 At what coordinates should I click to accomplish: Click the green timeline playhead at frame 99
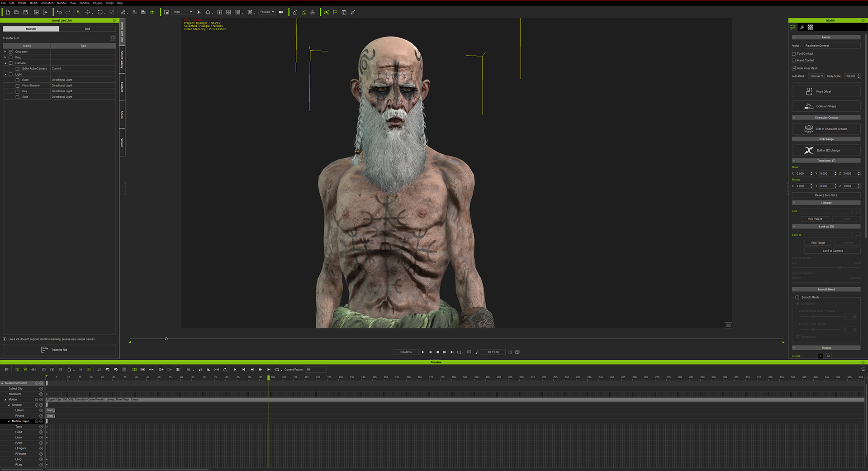click(x=269, y=377)
